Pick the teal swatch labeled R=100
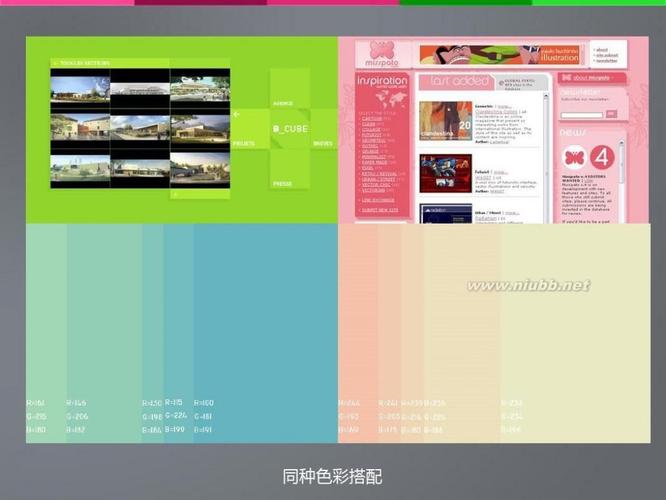Screen dimensions: 666x500 point(265,333)
